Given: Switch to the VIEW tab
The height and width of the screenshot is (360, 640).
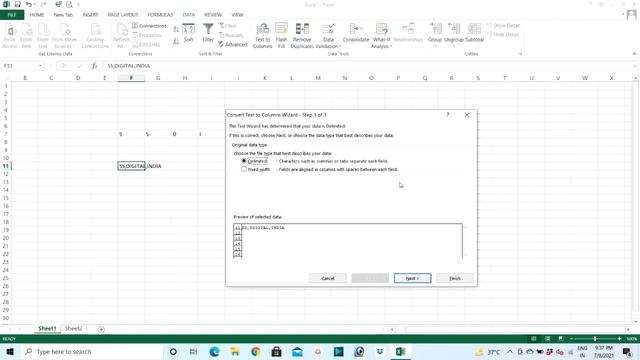Looking at the screenshot, I should tap(237, 15).
